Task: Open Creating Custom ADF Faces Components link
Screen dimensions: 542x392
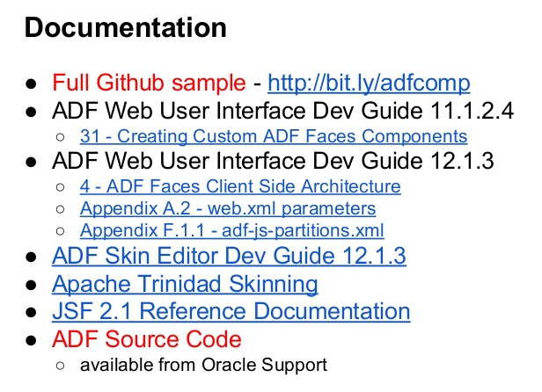Action: tap(273, 136)
